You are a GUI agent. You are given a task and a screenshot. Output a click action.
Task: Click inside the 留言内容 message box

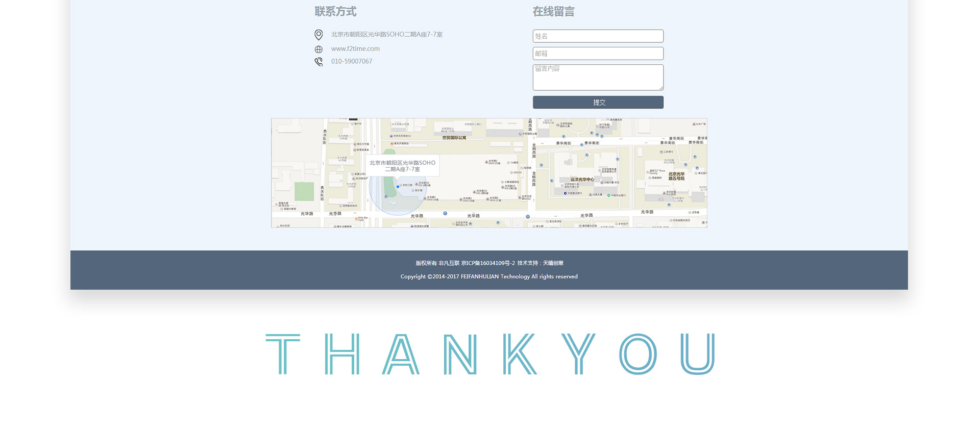tap(598, 78)
